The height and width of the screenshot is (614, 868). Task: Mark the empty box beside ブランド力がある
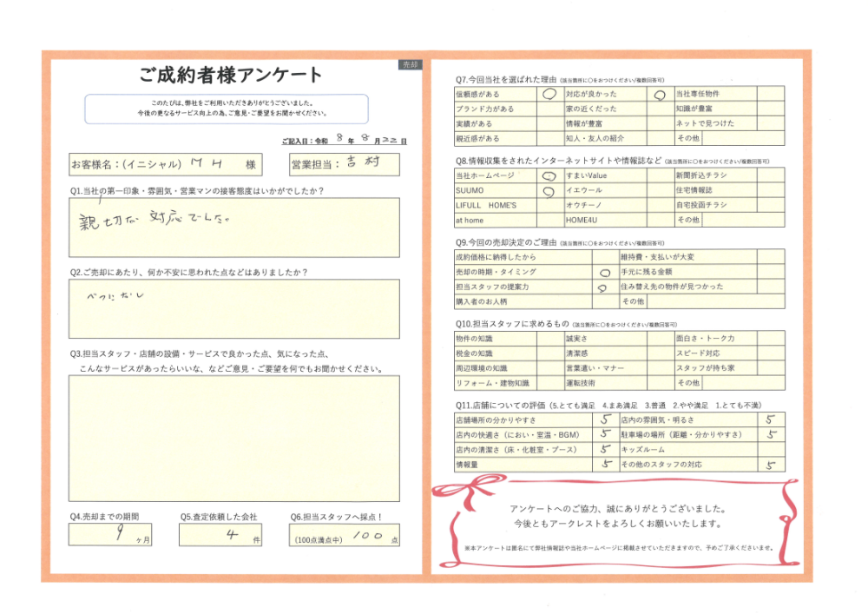click(549, 109)
